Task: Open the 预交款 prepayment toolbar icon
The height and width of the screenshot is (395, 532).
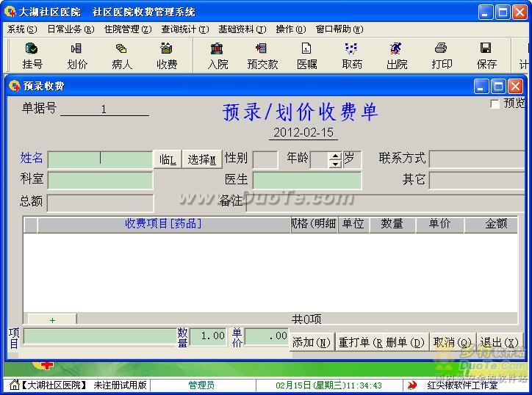Action: (262, 56)
